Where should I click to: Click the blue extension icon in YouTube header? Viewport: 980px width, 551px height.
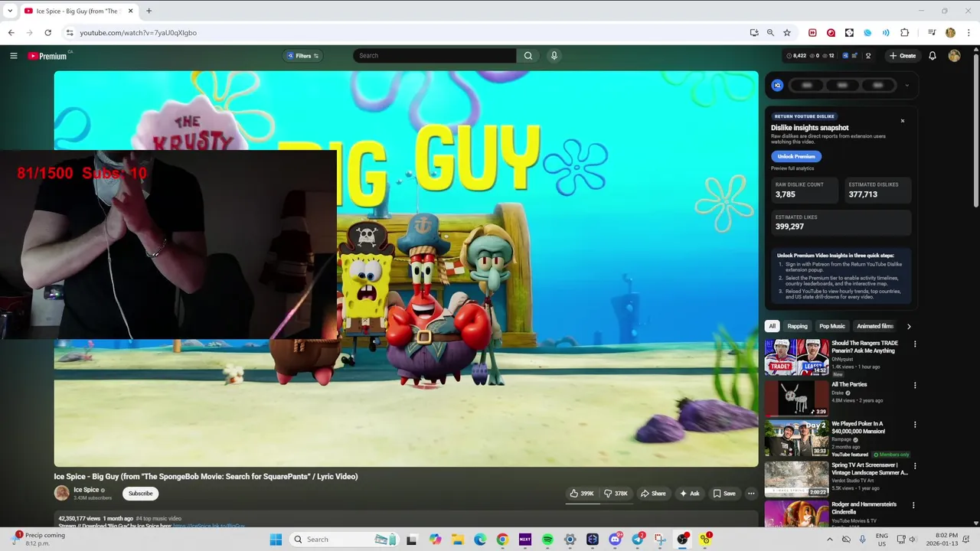click(845, 56)
